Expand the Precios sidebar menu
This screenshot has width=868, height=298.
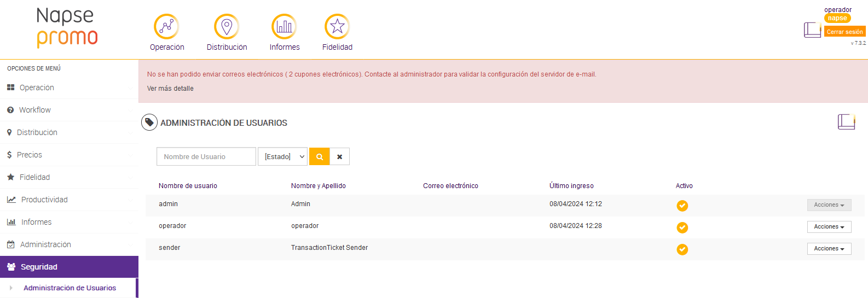coord(69,155)
